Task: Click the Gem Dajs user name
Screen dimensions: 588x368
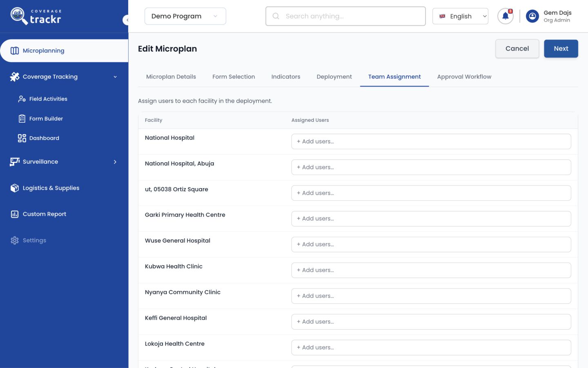Action: [557, 13]
